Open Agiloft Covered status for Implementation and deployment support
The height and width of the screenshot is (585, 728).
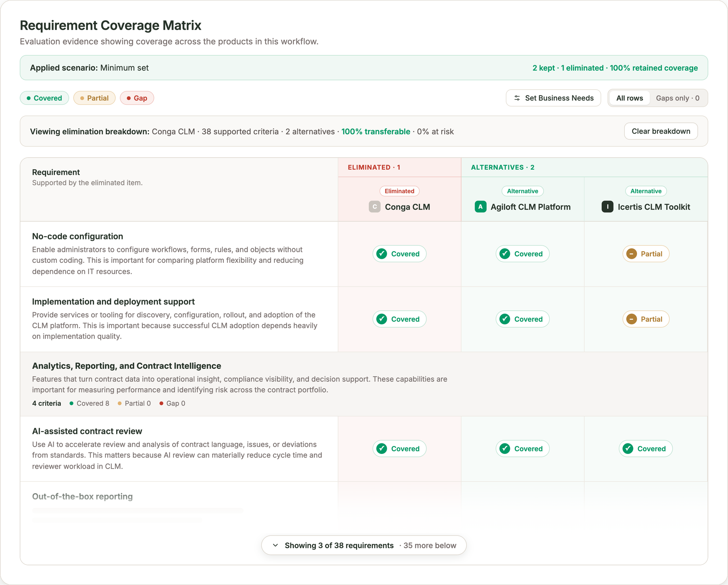pos(522,319)
